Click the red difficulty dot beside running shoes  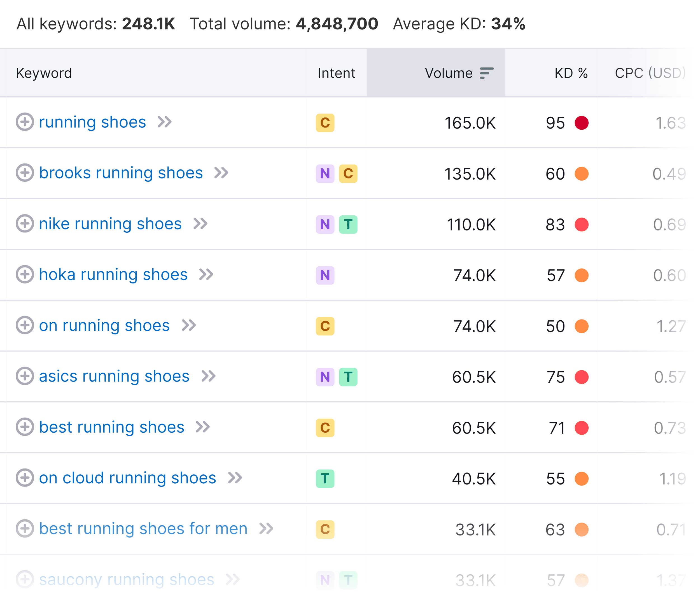point(582,123)
